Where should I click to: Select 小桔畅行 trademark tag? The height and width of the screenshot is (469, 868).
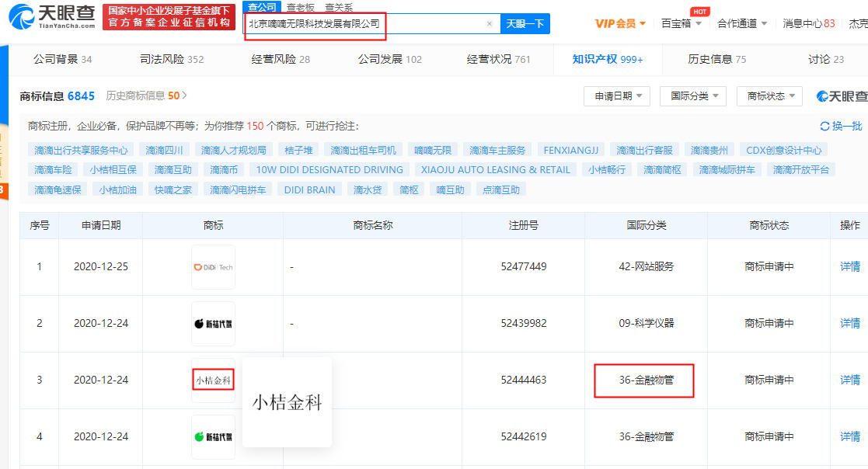(x=606, y=170)
